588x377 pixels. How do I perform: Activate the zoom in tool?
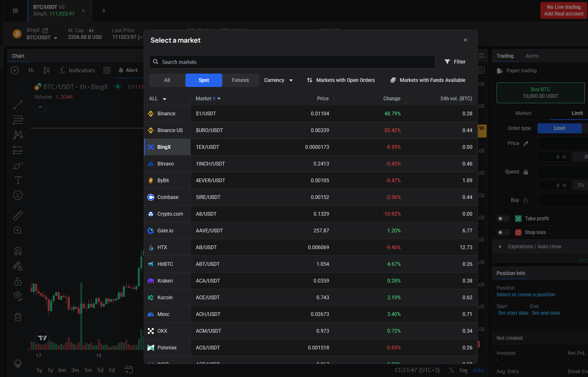18,230
